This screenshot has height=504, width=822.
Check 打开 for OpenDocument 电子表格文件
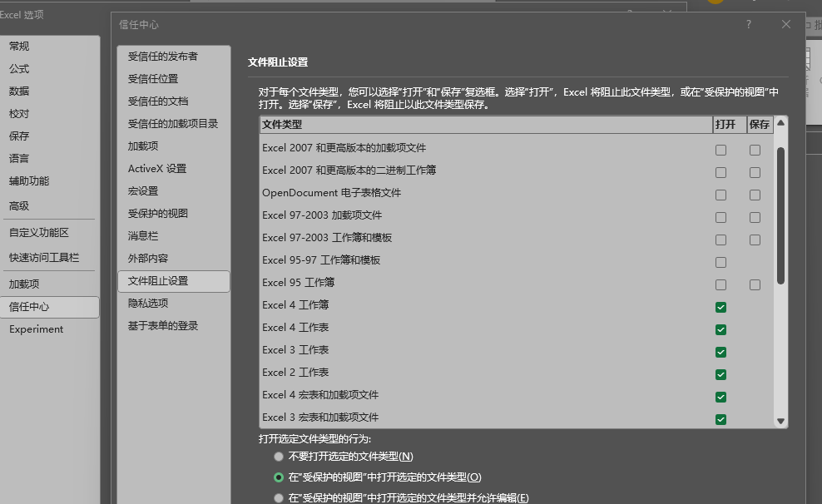[x=720, y=195]
